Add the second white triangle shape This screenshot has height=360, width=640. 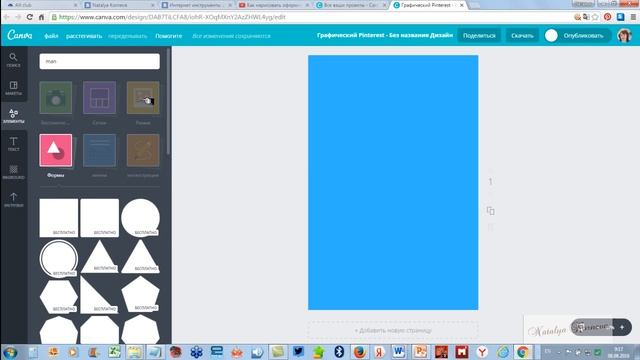(x=140, y=257)
